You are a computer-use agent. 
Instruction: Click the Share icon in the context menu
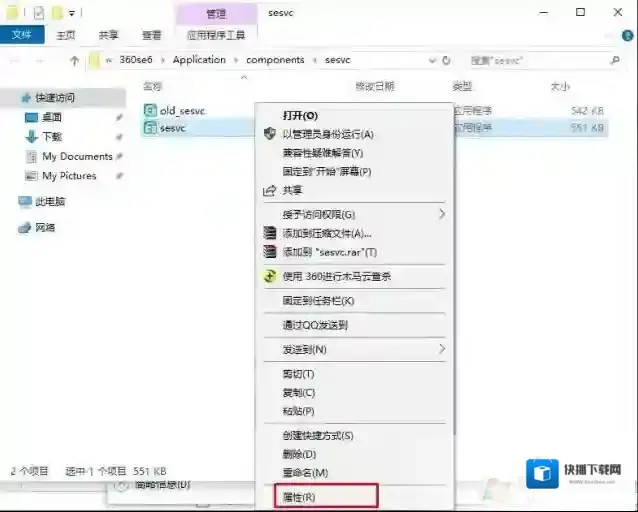tap(269, 190)
